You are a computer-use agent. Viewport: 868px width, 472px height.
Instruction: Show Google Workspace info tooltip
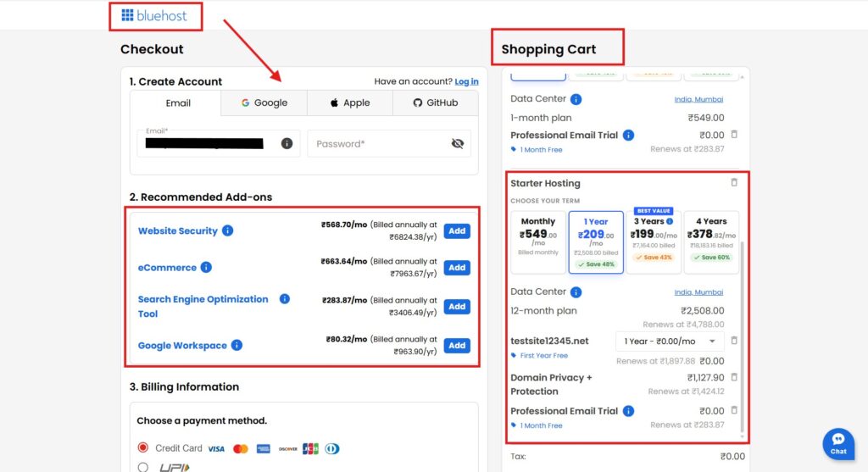coord(236,345)
